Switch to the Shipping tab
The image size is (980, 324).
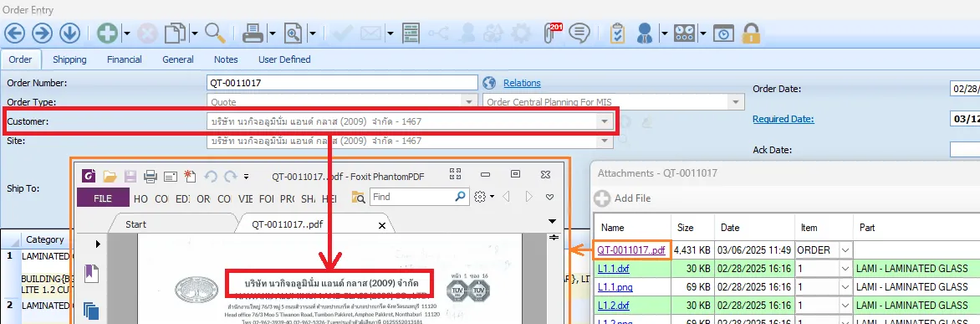click(69, 59)
